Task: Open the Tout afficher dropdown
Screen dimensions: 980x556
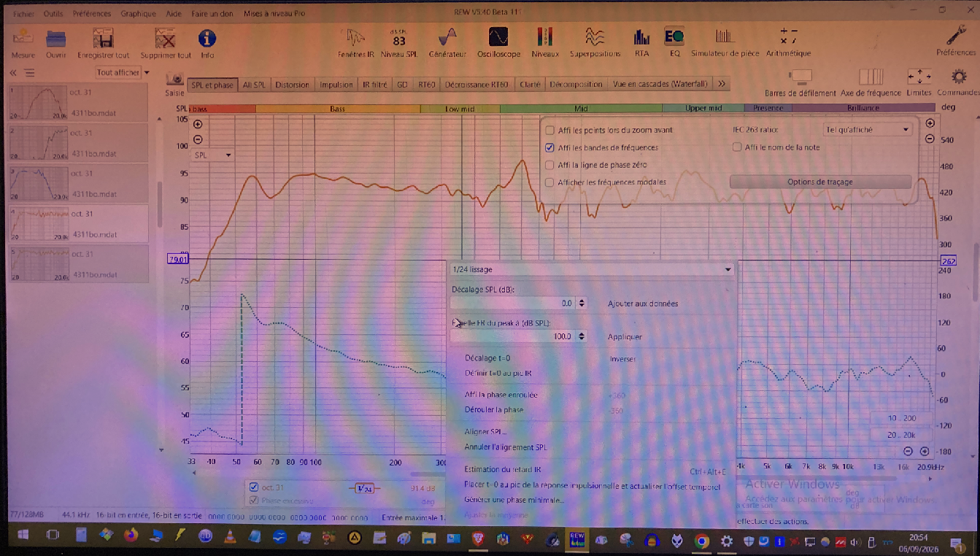Action: point(123,73)
